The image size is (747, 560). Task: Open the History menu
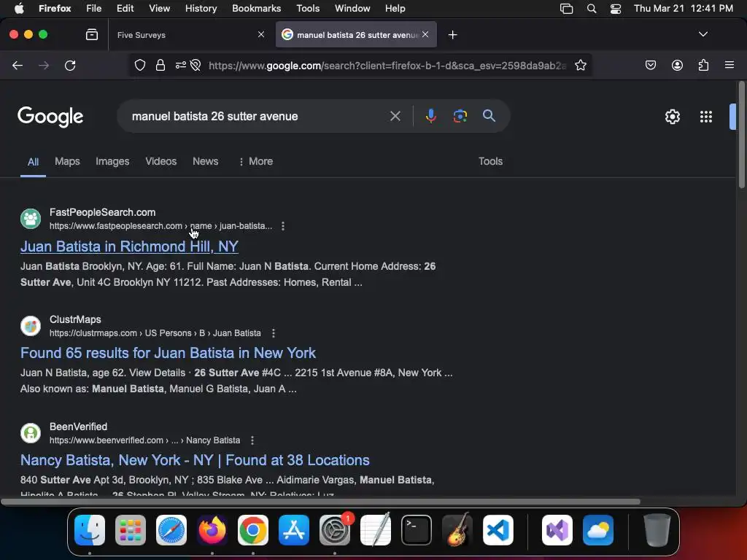pos(201,9)
